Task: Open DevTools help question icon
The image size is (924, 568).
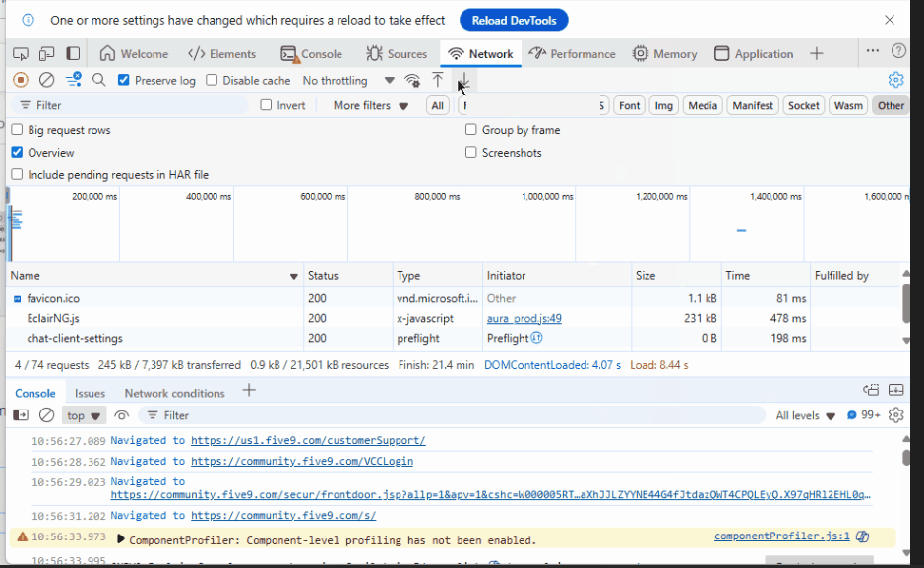Action: (898, 51)
